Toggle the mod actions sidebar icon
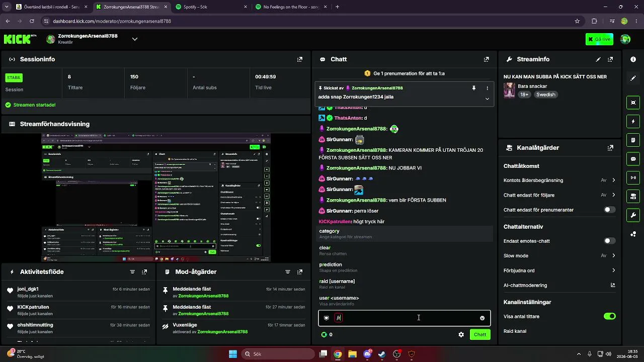This screenshot has width=644, height=362. [633, 140]
